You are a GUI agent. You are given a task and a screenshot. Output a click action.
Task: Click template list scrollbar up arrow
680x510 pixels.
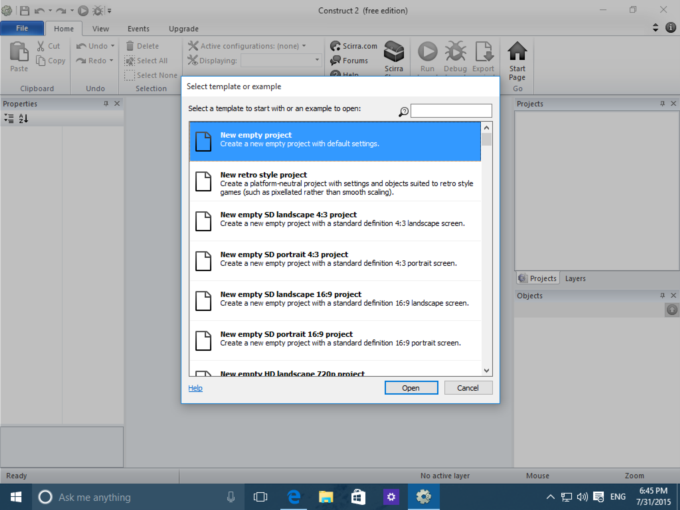tap(487, 128)
